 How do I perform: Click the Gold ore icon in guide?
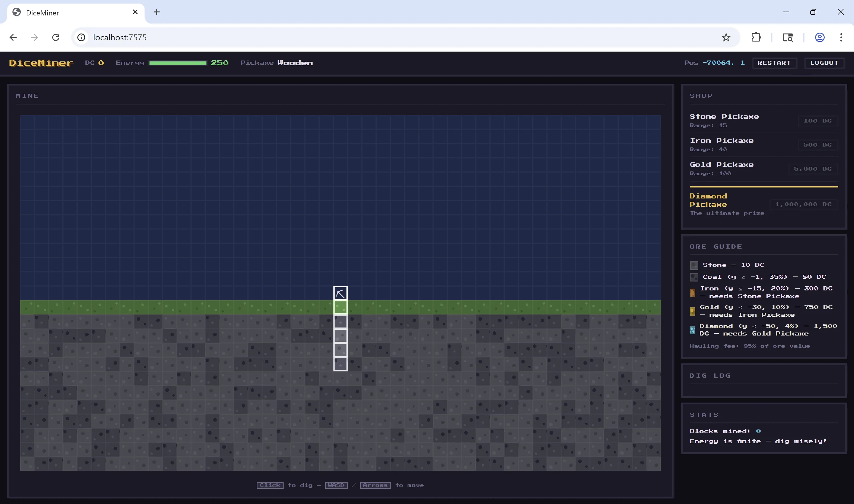point(692,311)
